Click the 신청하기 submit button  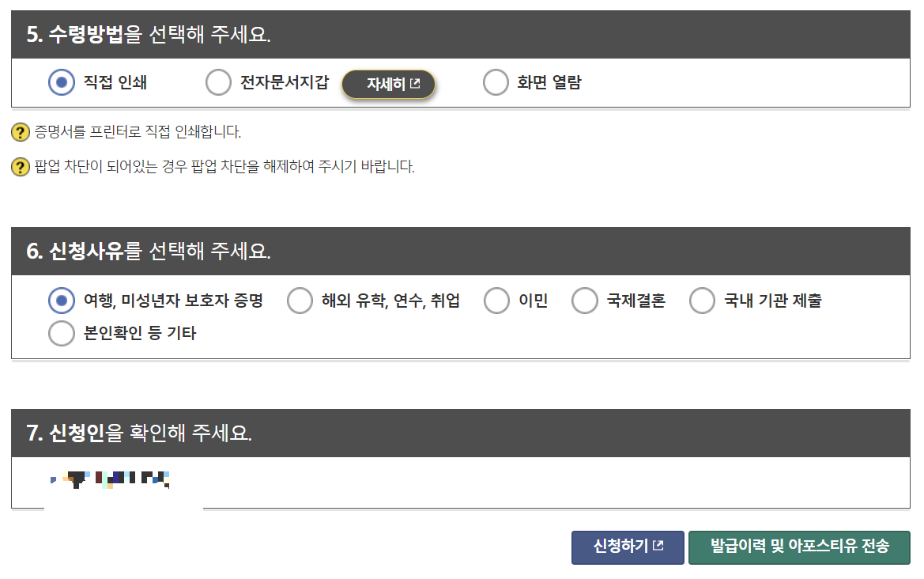click(628, 547)
